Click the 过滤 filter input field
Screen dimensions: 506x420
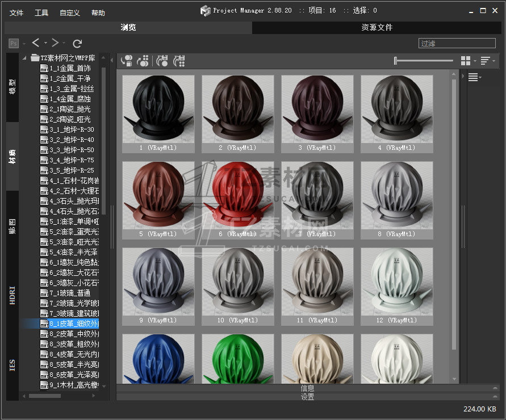pyautogui.click(x=457, y=43)
